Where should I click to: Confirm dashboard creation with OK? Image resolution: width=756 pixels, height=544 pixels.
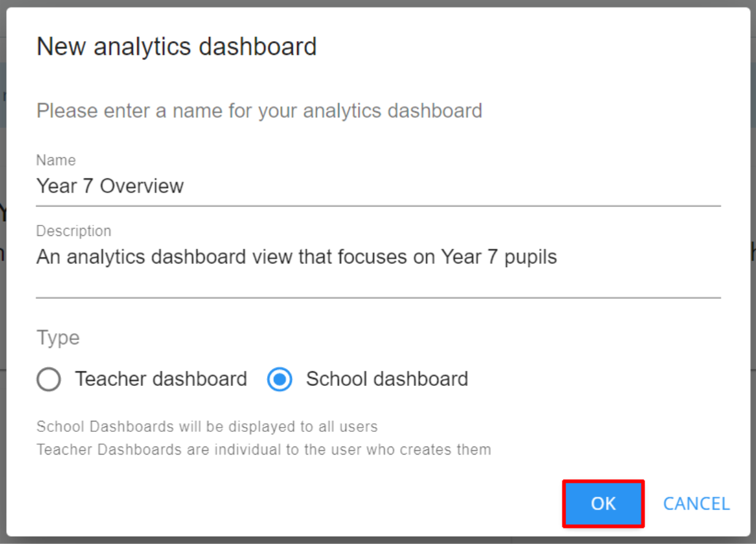click(x=603, y=504)
